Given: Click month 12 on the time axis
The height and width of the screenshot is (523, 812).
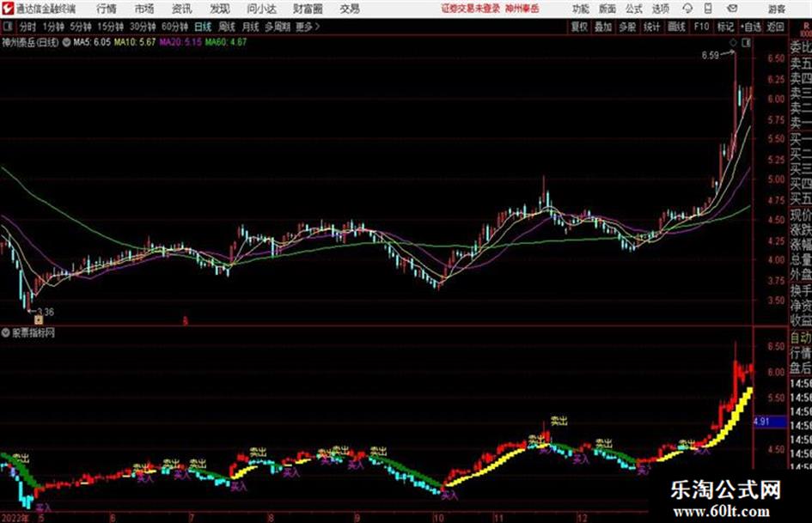Looking at the screenshot, I should tap(583, 518).
